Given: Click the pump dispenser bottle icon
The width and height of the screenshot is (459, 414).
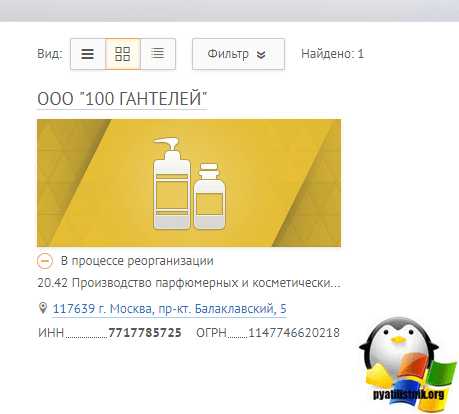Looking at the screenshot, I should pyautogui.click(x=172, y=183).
